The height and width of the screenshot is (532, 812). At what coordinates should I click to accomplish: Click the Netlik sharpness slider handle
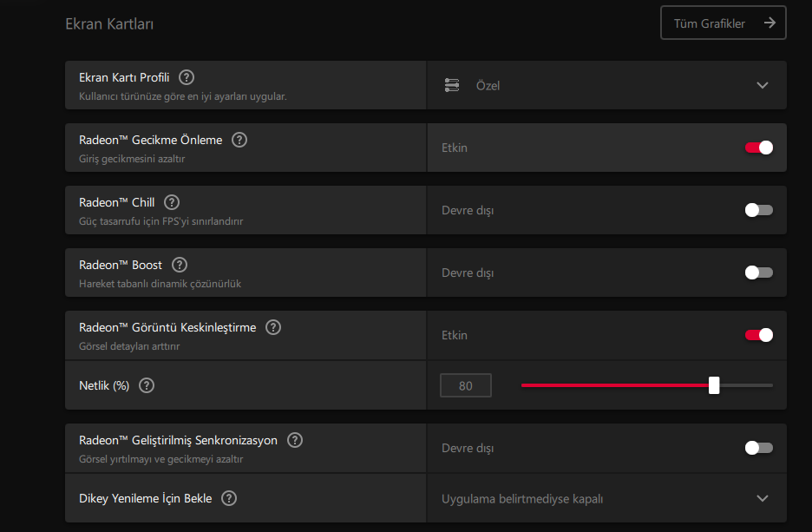(x=714, y=385)
